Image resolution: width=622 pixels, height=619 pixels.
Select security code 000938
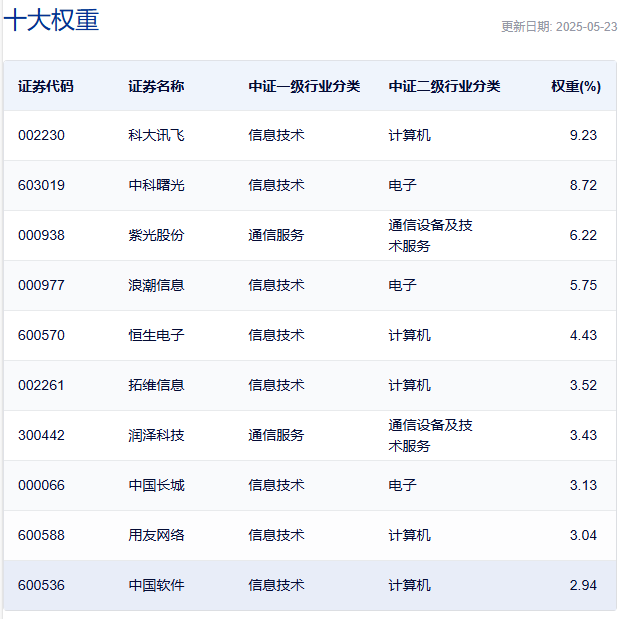click(41, 235)
